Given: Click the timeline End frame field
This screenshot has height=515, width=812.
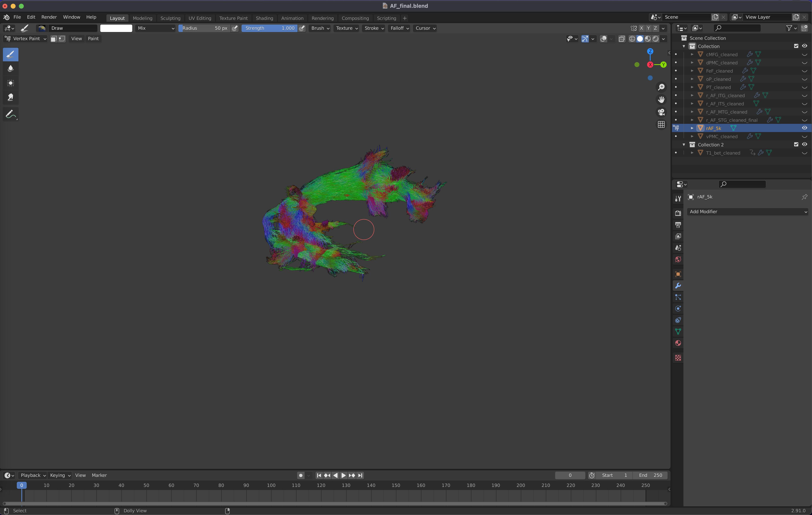Looking at the screenshot, I should click(x=650, y=475).
